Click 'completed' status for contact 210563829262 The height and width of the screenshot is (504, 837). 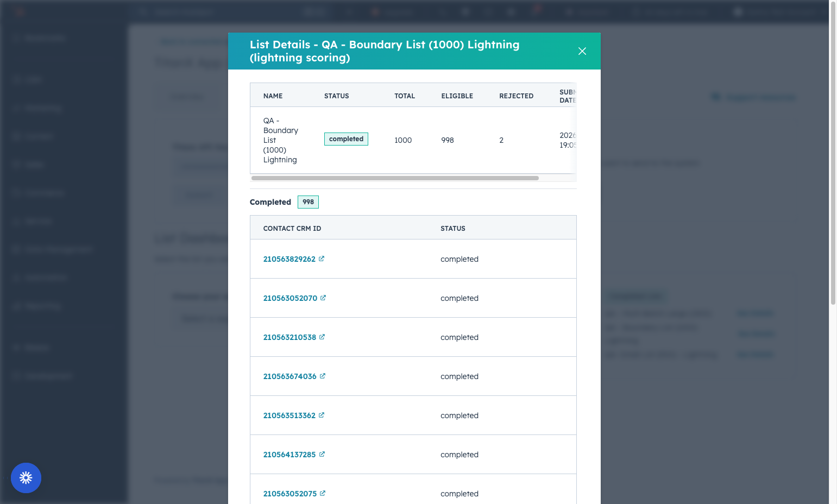460,259
